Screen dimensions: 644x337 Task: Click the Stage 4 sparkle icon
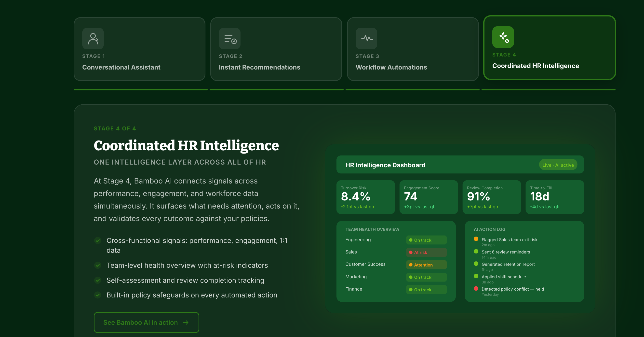tap(503, 37)
